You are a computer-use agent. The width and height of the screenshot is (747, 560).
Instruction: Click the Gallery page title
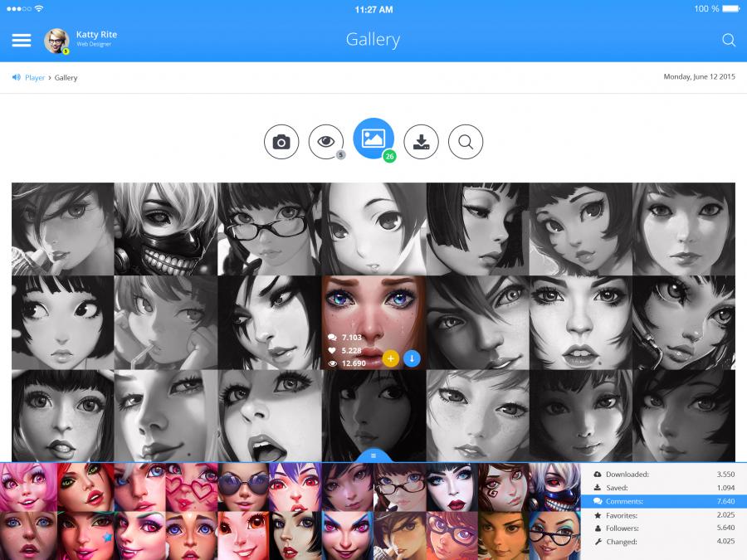coord(373,40)
